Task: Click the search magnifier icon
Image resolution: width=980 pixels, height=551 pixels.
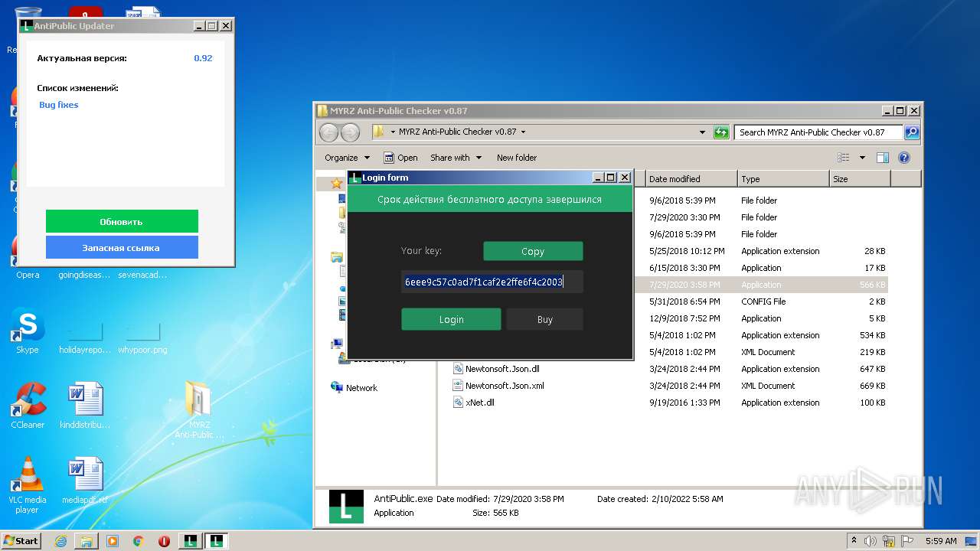Action: click(x=911, y=132)
